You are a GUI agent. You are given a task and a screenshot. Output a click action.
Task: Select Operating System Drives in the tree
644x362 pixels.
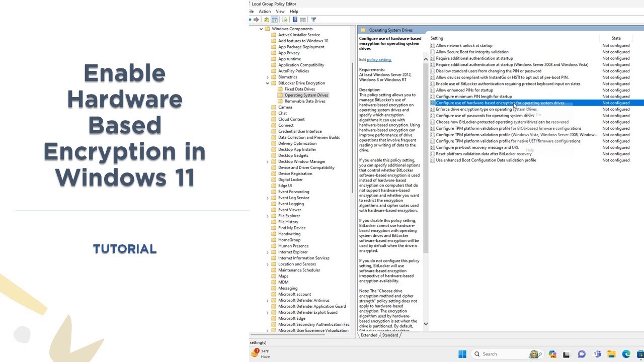click(306, 95)
